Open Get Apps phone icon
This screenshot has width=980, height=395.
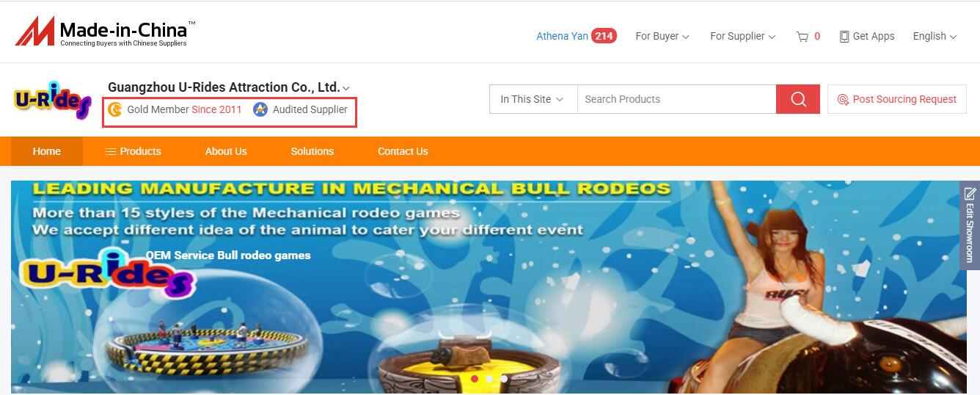point(844,36)
